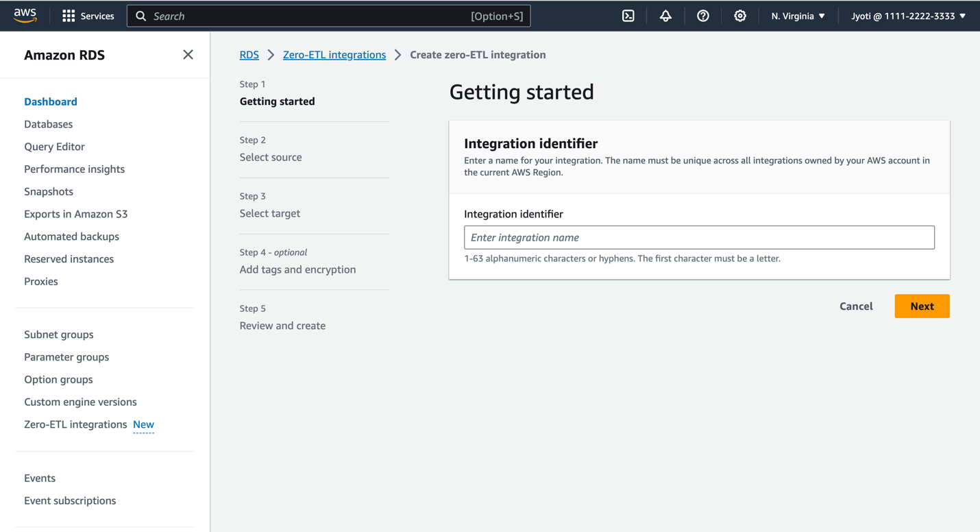Click the RDS breadcrumb link

point(249,55)
